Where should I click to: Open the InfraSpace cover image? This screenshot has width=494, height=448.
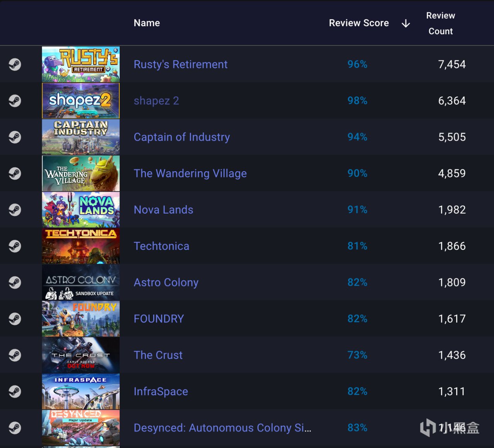point(81,392)
